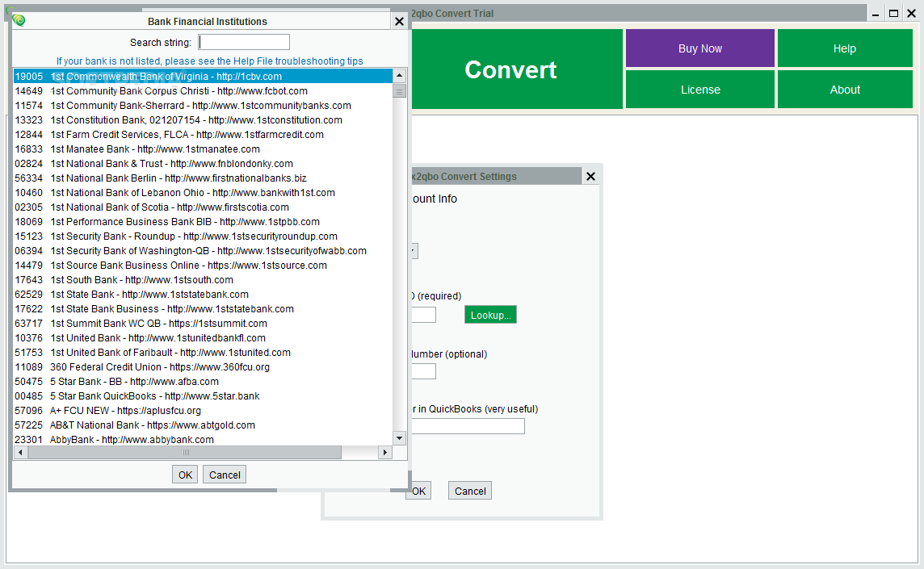The image size is (924, 569).
Task: Select 1st Farm Credit Services, FLCA
Action: coord(203,134)
